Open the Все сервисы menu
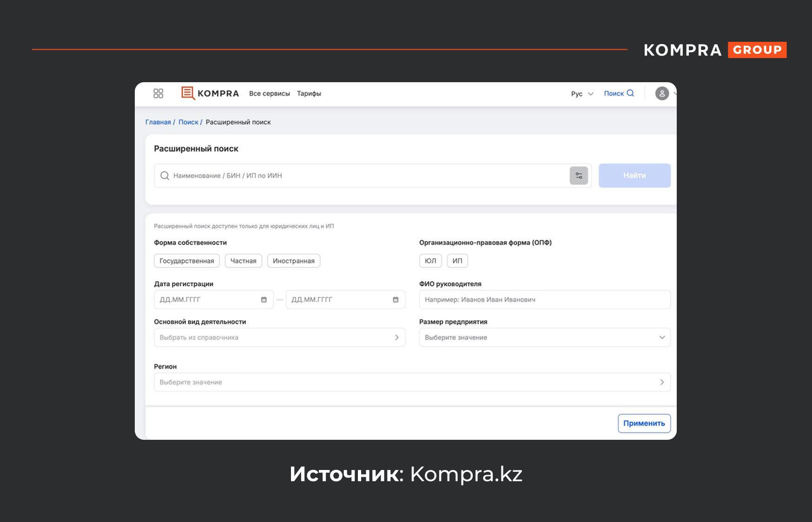 coord(269,94)
